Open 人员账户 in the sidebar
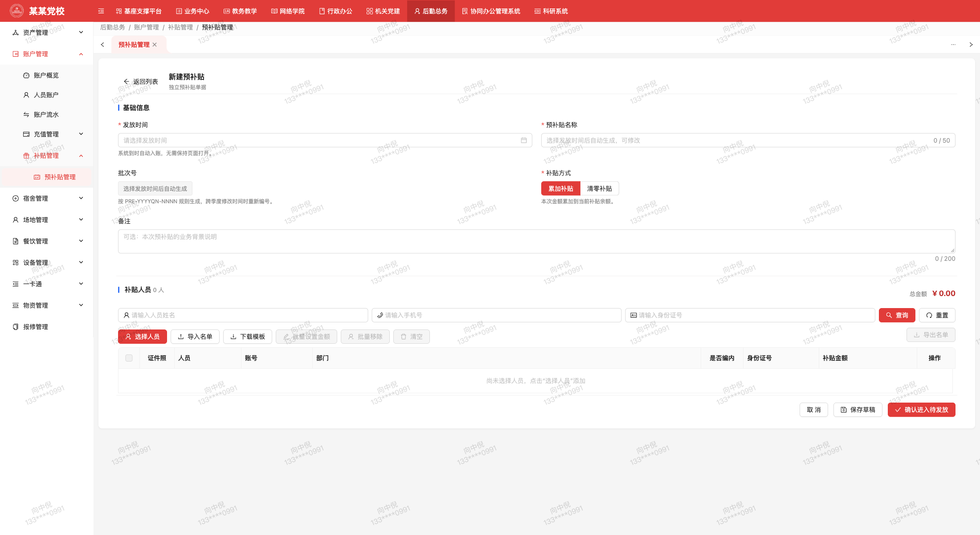The image size is (980, 535). point(46,95)
